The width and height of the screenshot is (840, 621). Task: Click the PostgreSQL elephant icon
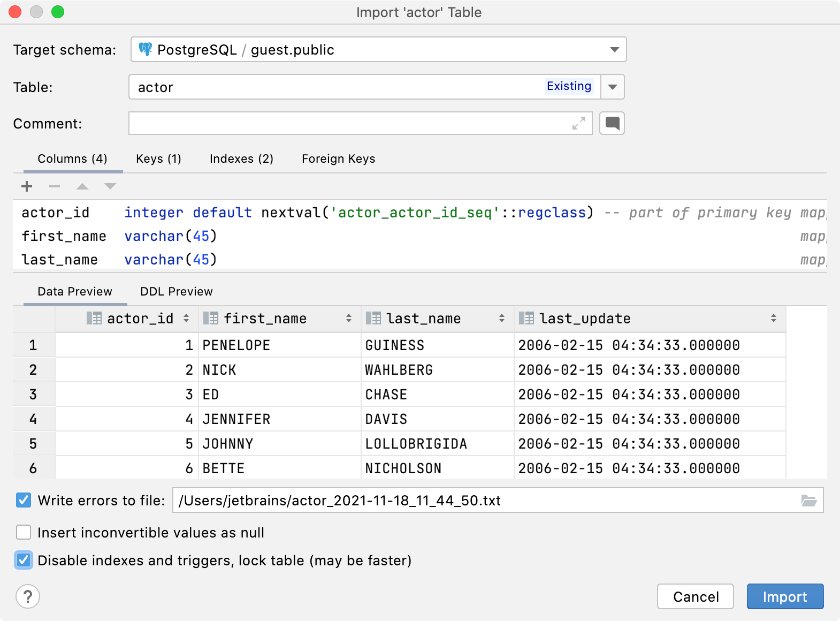click(x=146, y=50)
